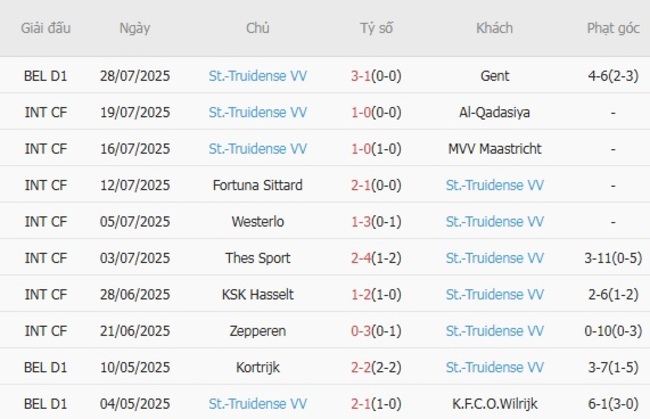
Task: Click the Zepperen team name
Action: [257, 330]
